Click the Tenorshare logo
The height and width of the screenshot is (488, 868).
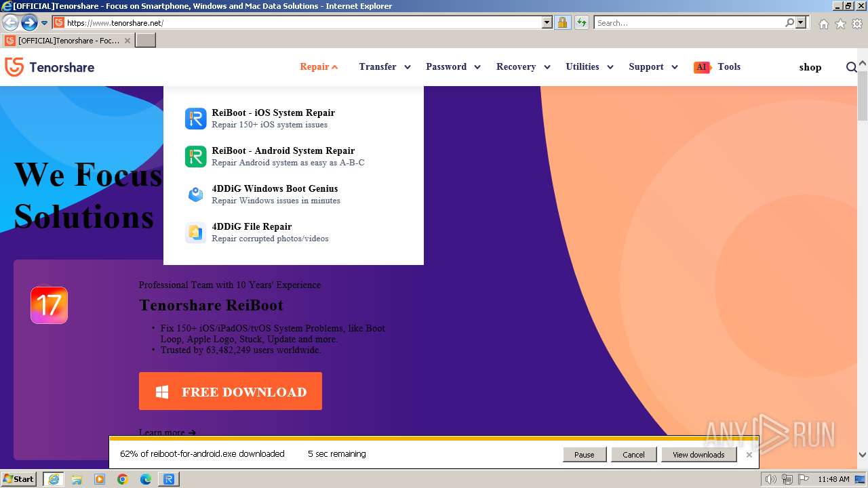click(x=50, y=67)
